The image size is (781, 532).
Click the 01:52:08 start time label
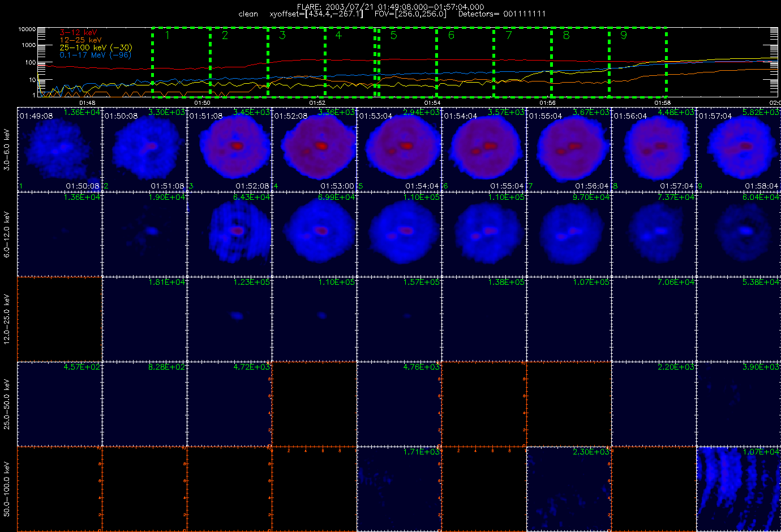(x=290, y=116)
